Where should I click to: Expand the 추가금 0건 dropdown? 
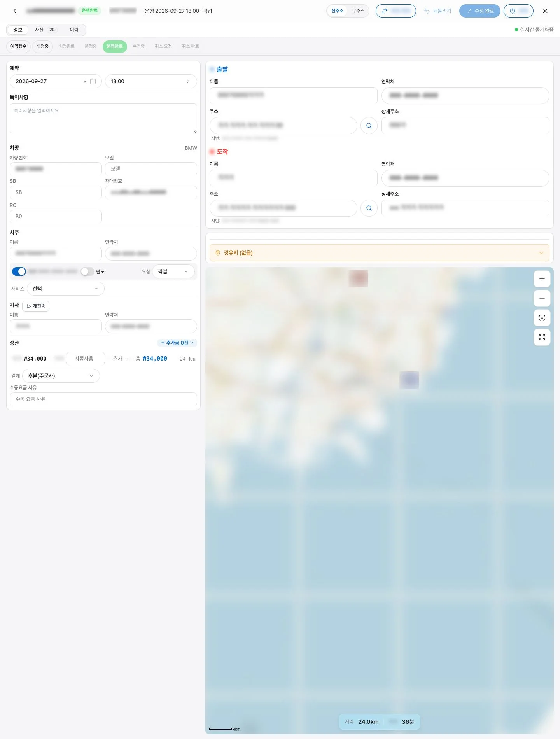(x=177, y=343)
